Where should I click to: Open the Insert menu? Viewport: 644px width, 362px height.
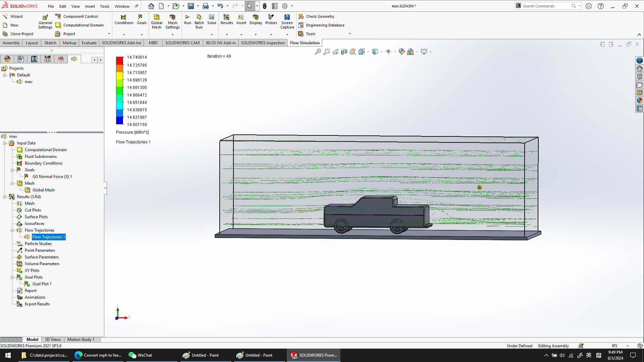90,6
